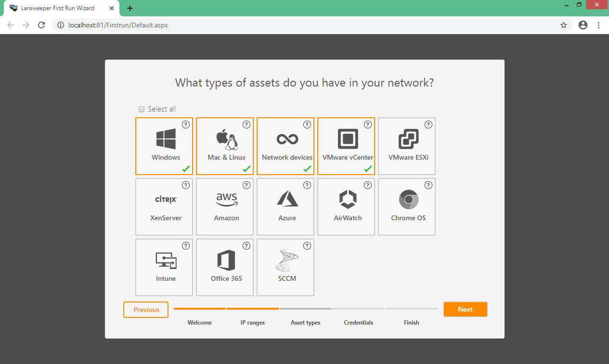Uncheck the Mac & Linux asset tile
Screen dimensions: 609x364
coord(225,146)
